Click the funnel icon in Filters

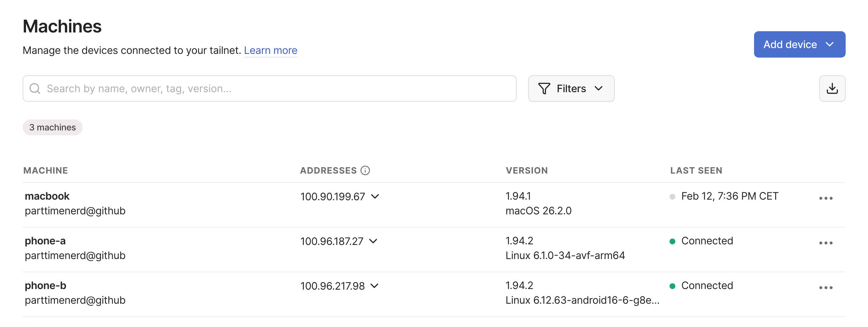544,88
